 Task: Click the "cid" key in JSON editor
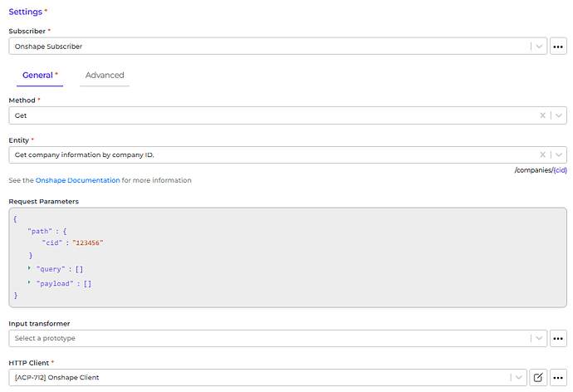click(52, 243)
